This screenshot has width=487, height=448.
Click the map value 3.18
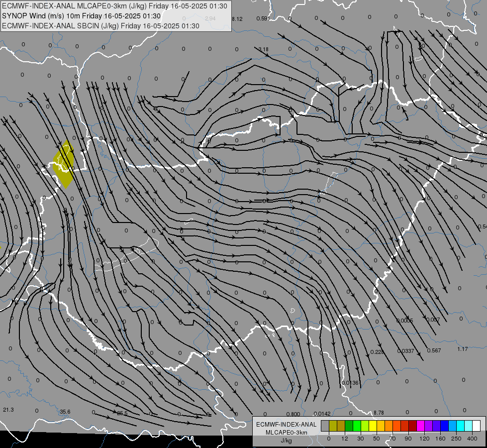pos(263,49)
